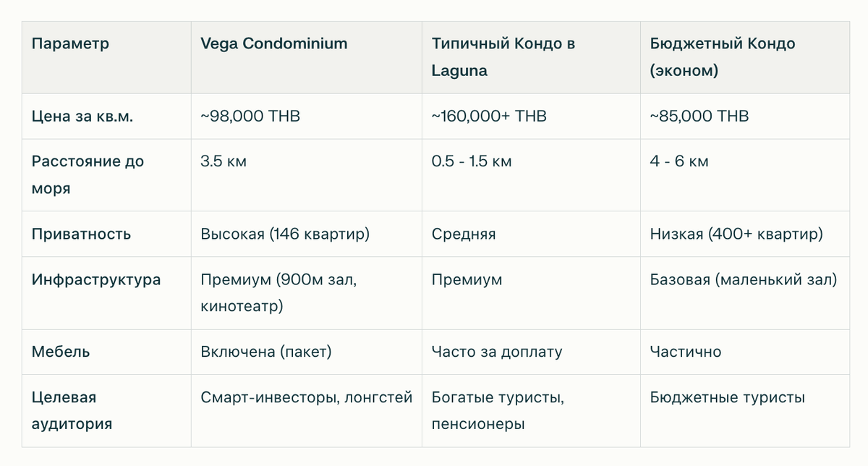Click 'Расстояние до моря' row label
This screenshot has width=868, height=466.
click(x=88, y=174)
